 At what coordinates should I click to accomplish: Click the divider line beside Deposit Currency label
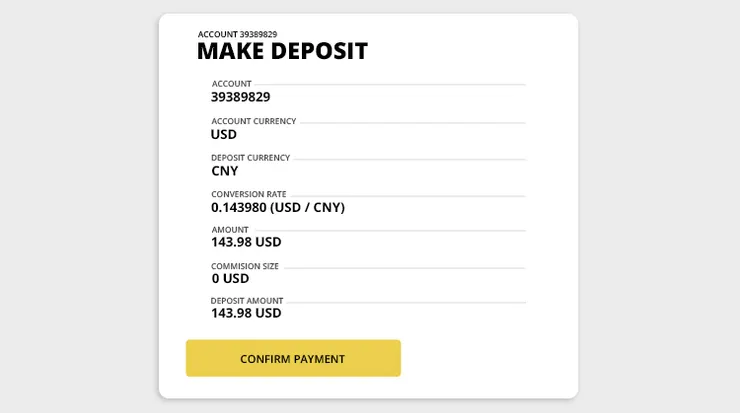[x=408, y=159]
